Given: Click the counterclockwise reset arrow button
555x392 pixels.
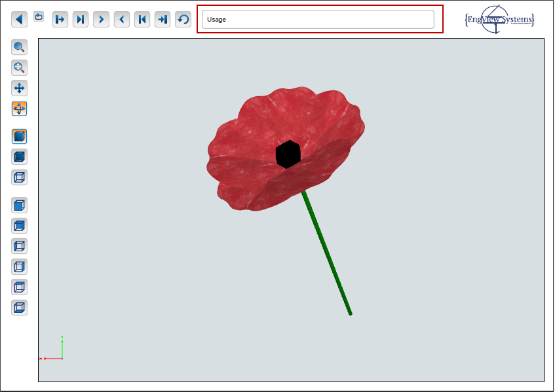Looking at the screenshot, I should [x=183, y=20].
